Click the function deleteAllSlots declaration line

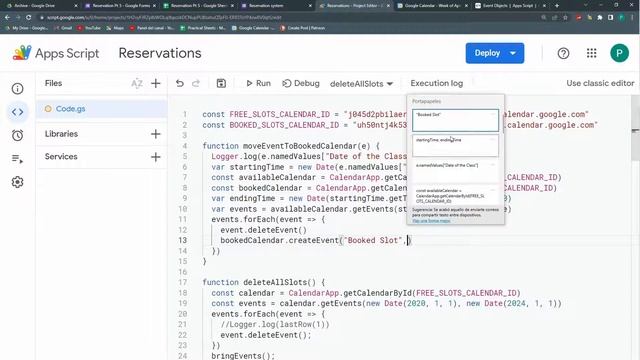(x=264, y=282)
